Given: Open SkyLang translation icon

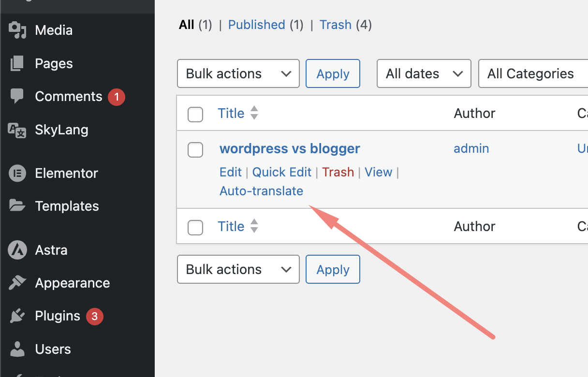Looking at the screenshot, I should [x=17, y=130].
